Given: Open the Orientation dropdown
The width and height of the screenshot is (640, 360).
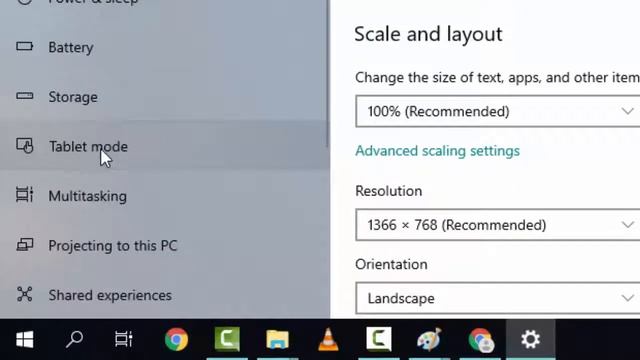Looking at the screenshot, I should pyautogui.click(x=498, y=298).
